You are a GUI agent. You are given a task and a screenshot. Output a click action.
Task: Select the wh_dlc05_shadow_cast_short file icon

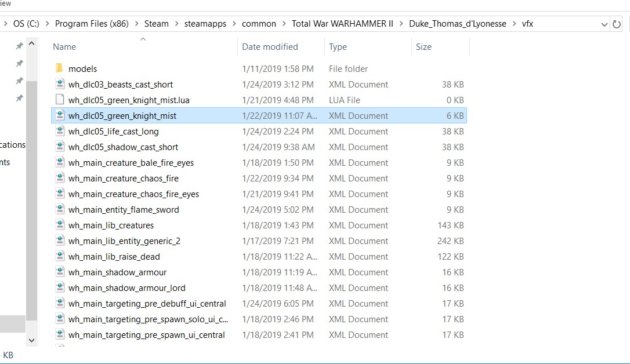[60, 147]
